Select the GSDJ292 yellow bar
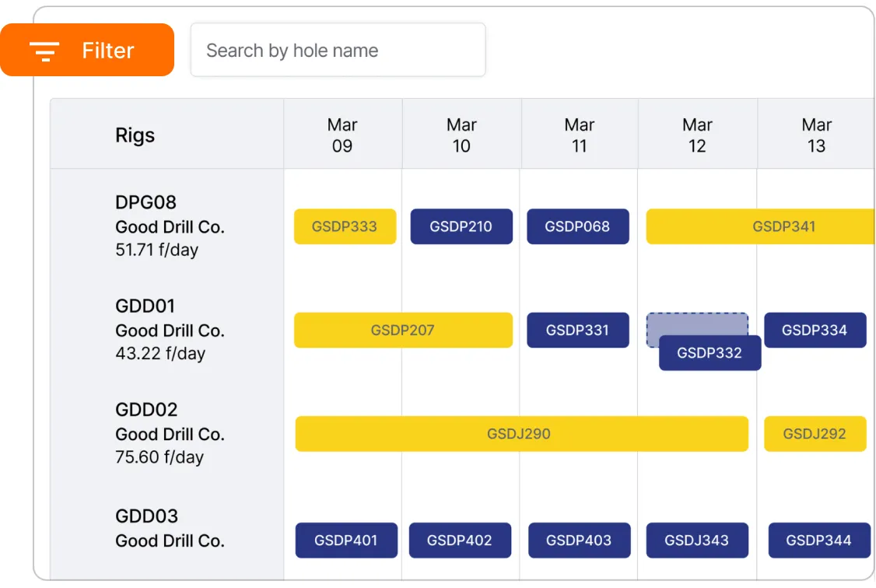Screen dimensions: 876x588 click(815, 434)
